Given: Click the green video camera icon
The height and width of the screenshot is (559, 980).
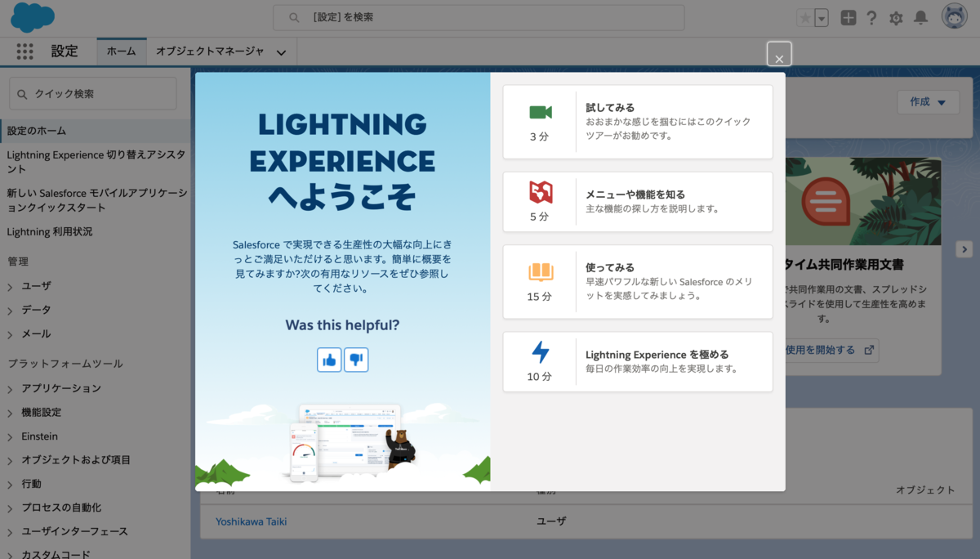Looking at the screenshot, I should (x=540, y=113).
